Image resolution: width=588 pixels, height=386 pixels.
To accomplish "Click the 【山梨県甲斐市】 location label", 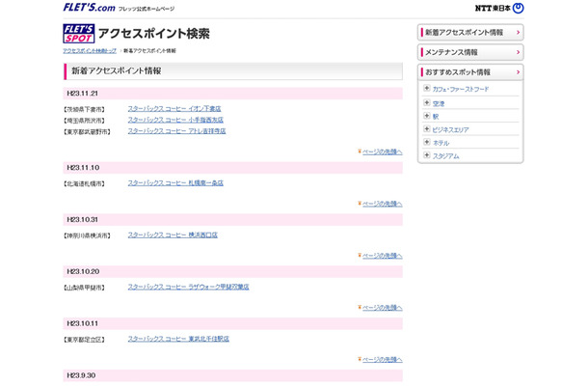I will [x=84, y=288].
